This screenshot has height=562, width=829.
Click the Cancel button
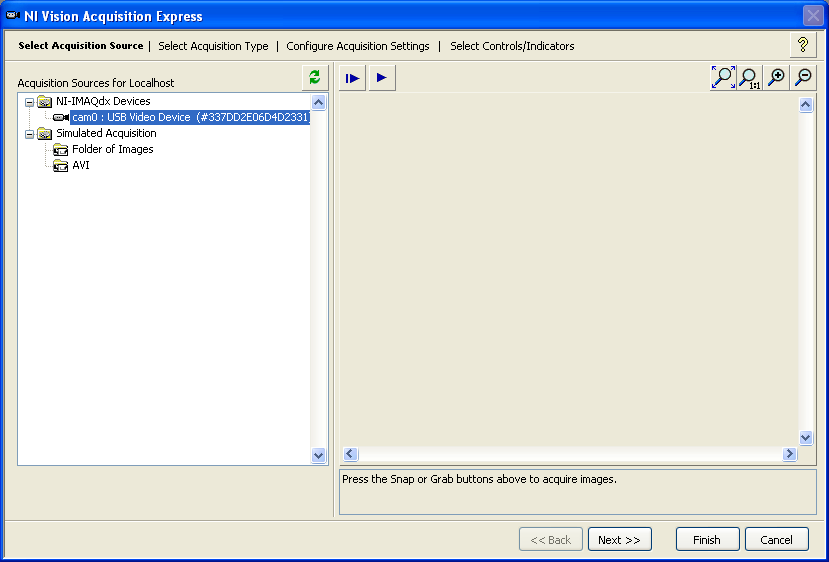click(777, 539)
